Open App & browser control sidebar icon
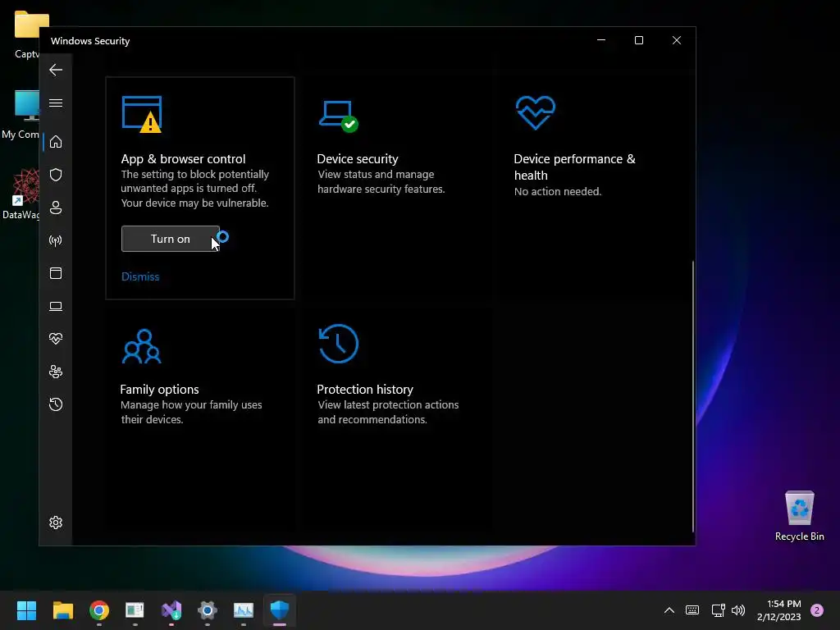The width and height of the screenshot is (840, 630). coord(56,273)
